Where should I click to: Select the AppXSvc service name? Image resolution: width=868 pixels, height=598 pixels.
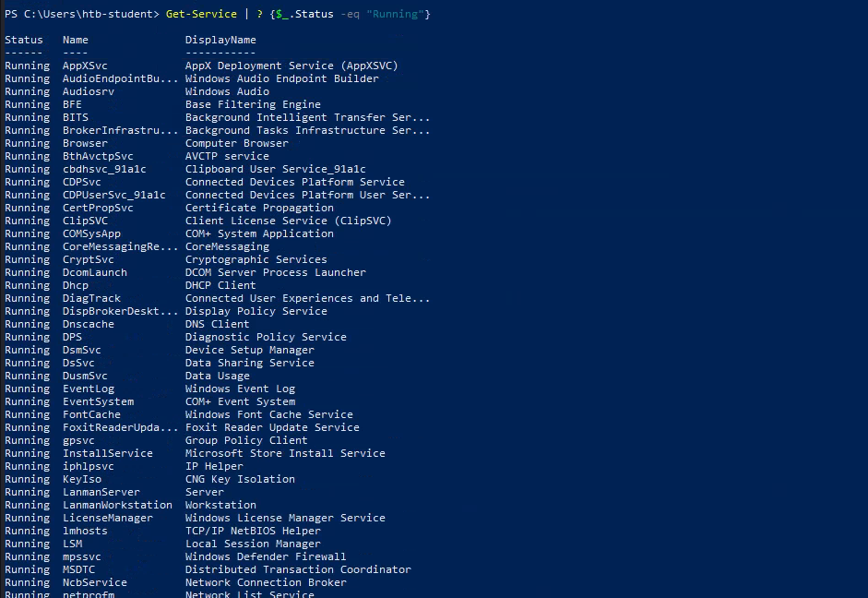[x=85, y=66]
